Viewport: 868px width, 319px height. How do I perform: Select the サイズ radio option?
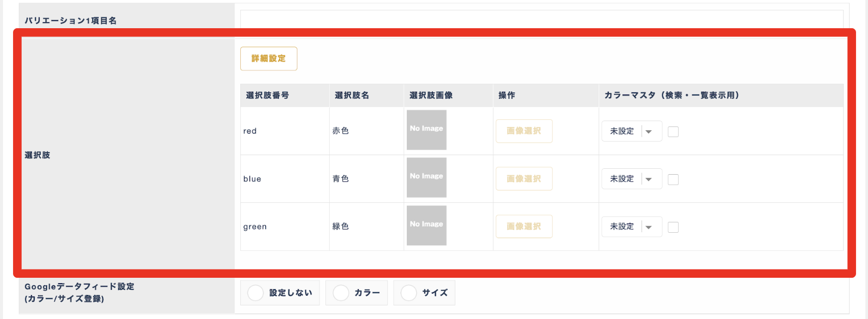pyautogui.click(x=424, y=293)
